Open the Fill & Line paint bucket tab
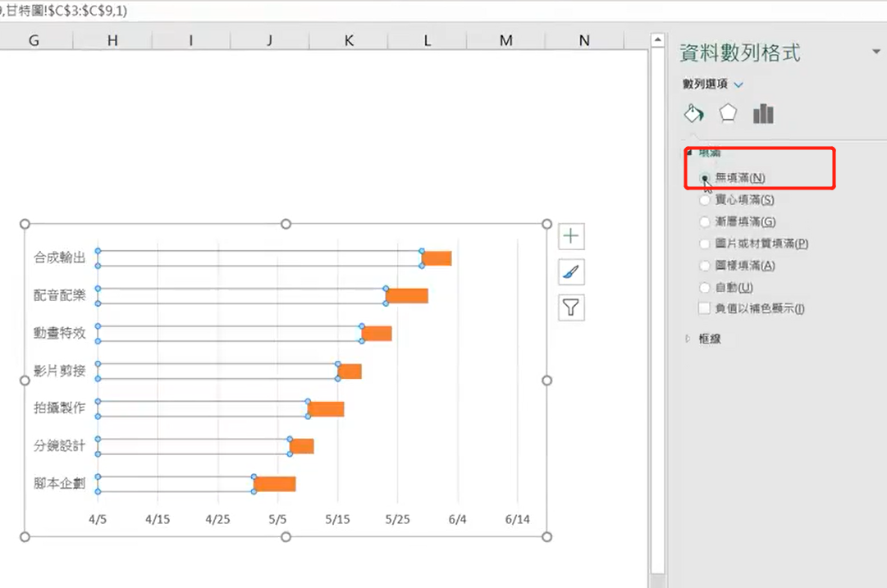The height and width of the screenshot is (588, 887). click(x=693, y=114)
